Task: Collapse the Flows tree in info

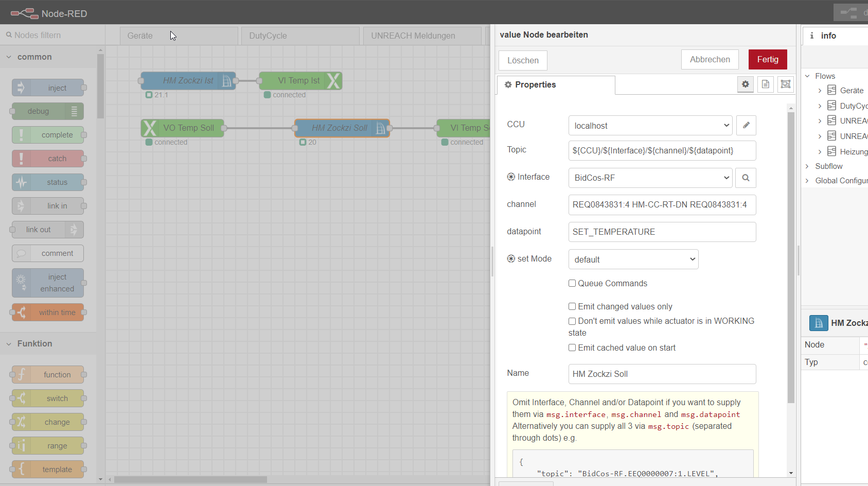Action: click(x=807, y=76)
